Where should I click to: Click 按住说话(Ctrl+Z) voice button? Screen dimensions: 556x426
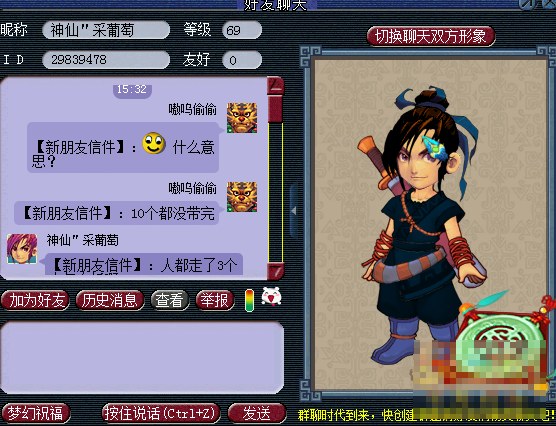tap(161, 413)
